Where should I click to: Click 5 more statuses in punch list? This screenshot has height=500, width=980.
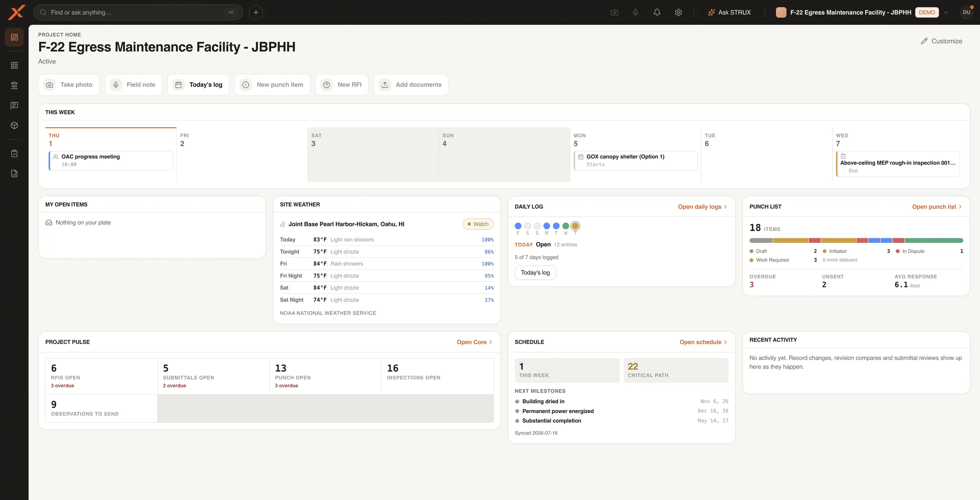tap(840, 260)
